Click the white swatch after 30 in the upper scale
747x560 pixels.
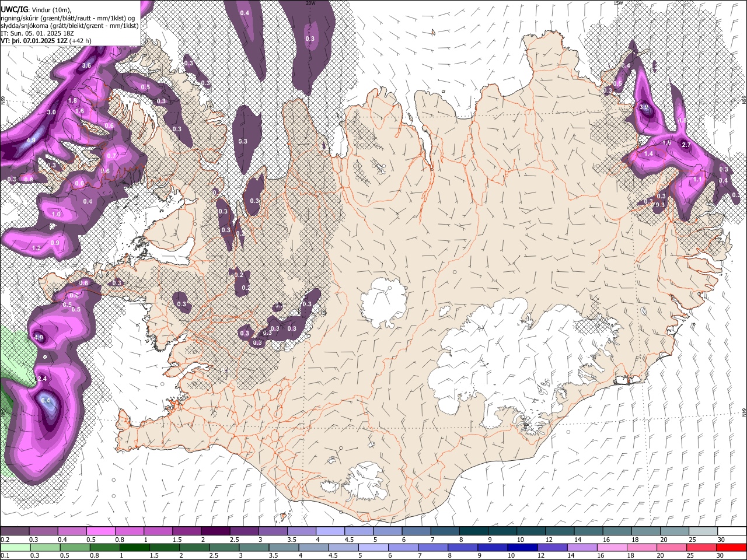pyautogui.click(x=732, y=531)
